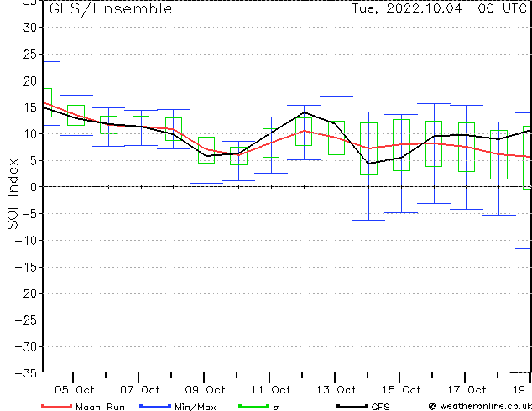This screenshot has height=411, width=532.
Task: Click the -35 value on y-axis
Action: 26,373
